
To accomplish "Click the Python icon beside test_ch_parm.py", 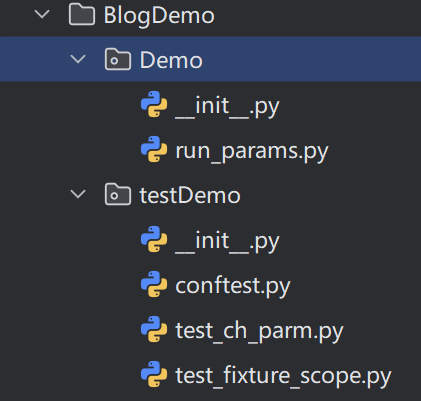I will pyautogui.click(x=154, y=329).
